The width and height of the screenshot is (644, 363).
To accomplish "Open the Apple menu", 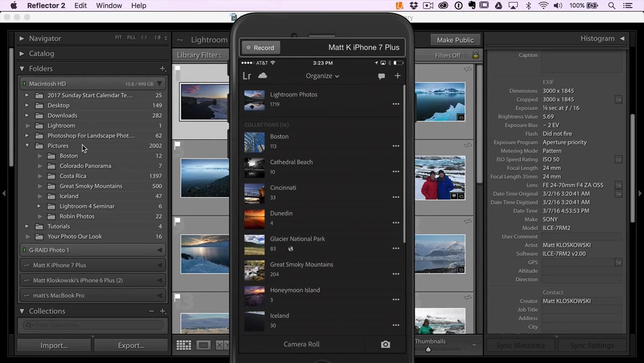I will point(14,5).
